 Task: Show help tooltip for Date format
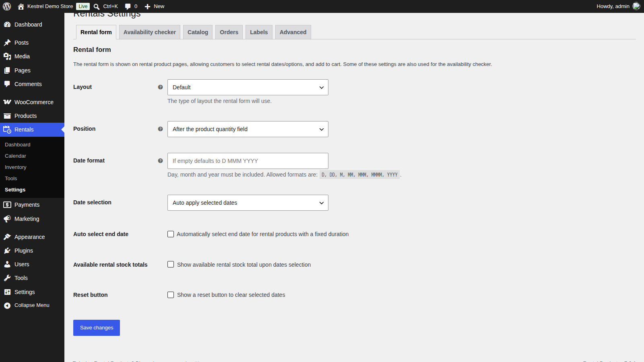click(160, 161)
